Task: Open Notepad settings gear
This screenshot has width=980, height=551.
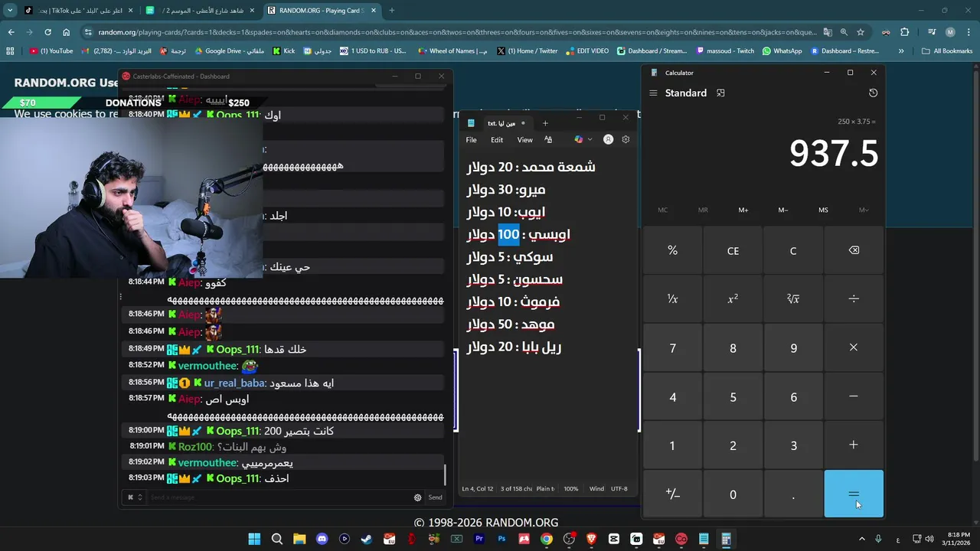Action: tap(626, 140)
